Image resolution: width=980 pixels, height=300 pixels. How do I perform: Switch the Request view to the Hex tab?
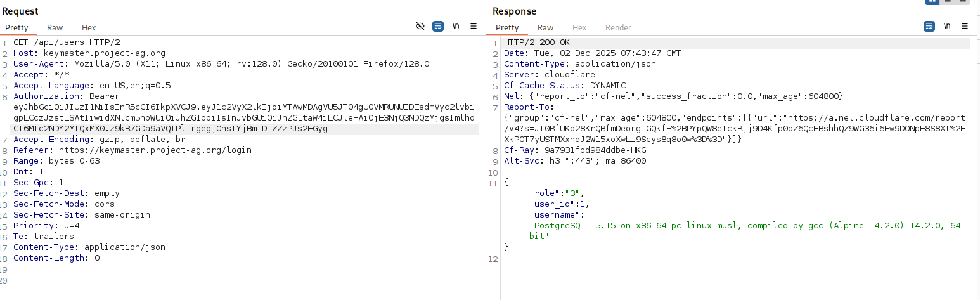tap(89, 27)
